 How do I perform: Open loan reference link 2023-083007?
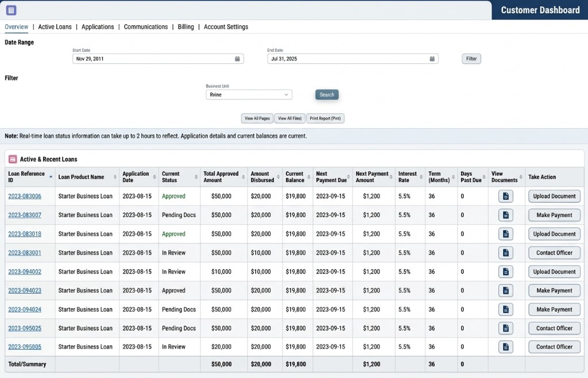pos(25,215)
